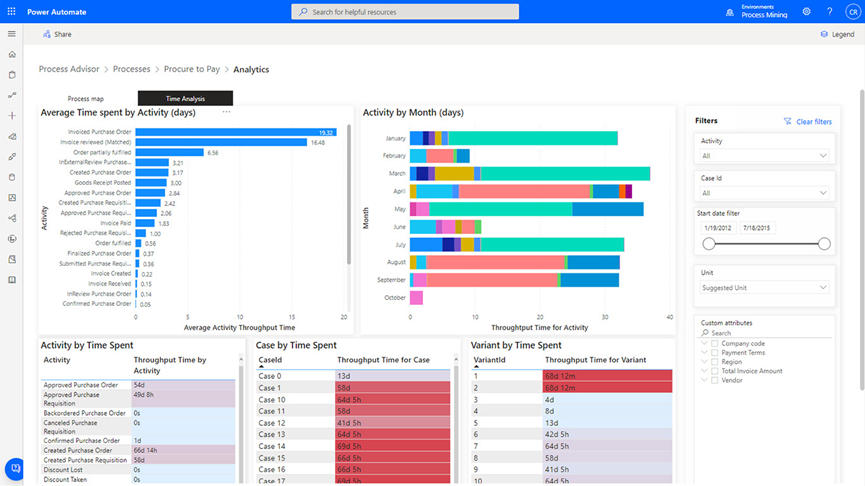Enable the Region custom attribute checkbox
The width and height of the screenshot is (865, 486).
click(x=715, y=362)
